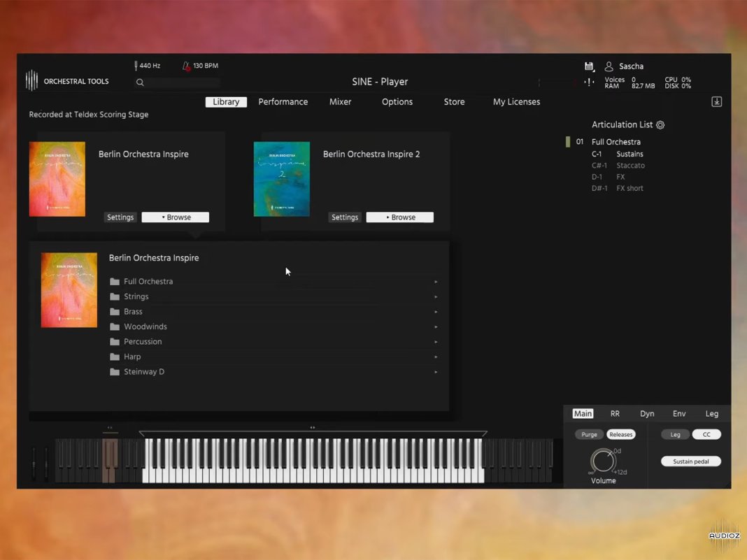This screenshot has height=560, width=747.
Task: Switch legato control from CC to Leg
Action: click(674, 434)
